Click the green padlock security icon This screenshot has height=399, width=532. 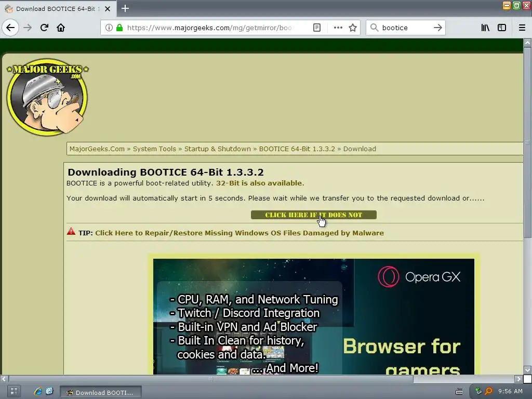click(119, 28)
